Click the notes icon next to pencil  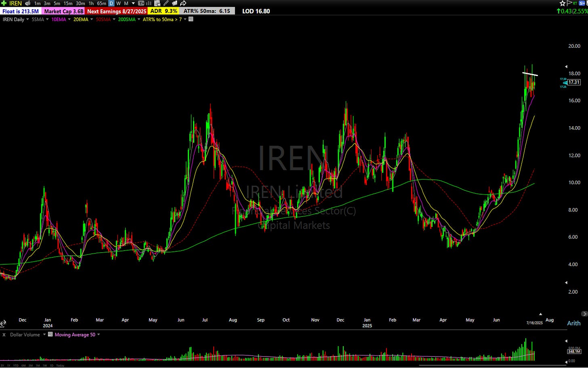[x=174, y=3]
